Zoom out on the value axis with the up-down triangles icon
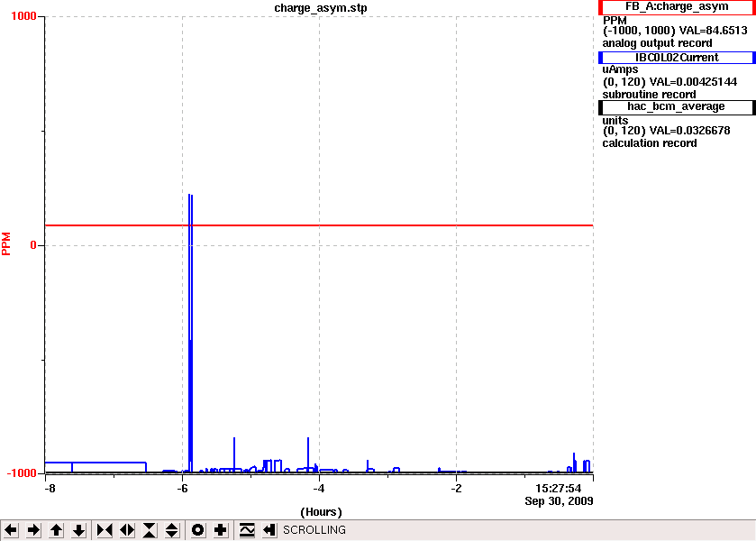Screen dimensions: 756x541 pos(172,530)
